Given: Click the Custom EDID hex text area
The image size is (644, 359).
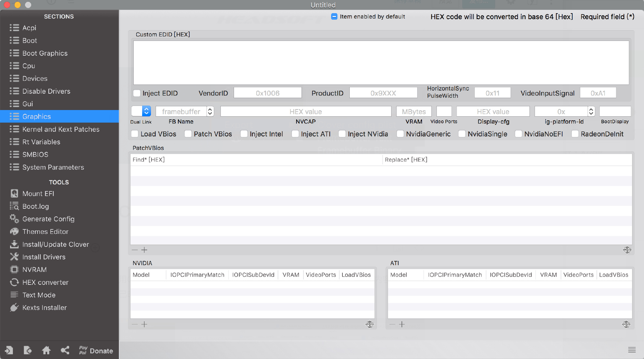Looking at the screenshot, I should (381, 63).
